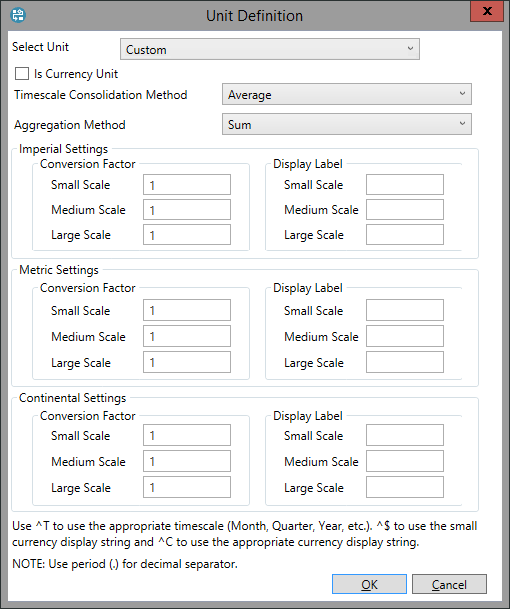Click Imperial Conversion Factor Small Scale field
Screen dimensions: 510x609
point(187,184)
